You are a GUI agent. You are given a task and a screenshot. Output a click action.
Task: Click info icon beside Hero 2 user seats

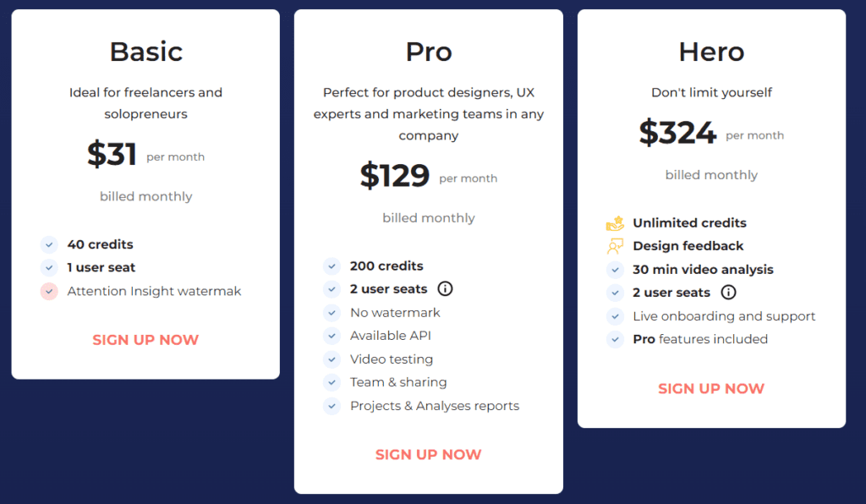(728, 293)
